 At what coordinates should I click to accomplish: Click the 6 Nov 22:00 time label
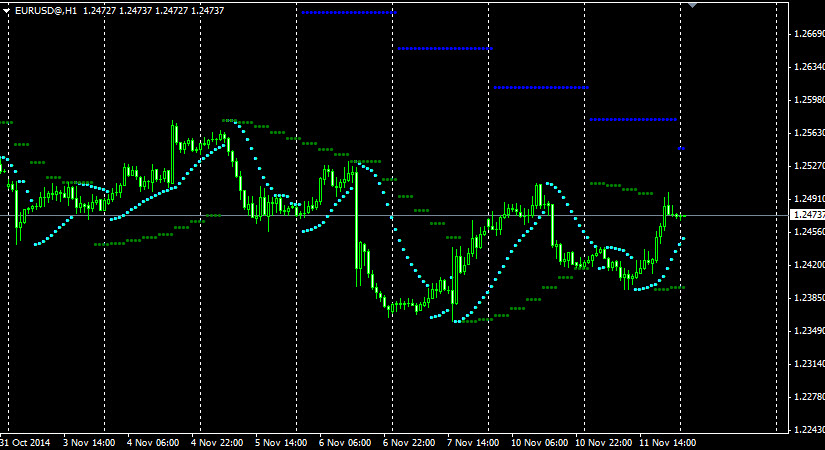(x=409, y=443)
